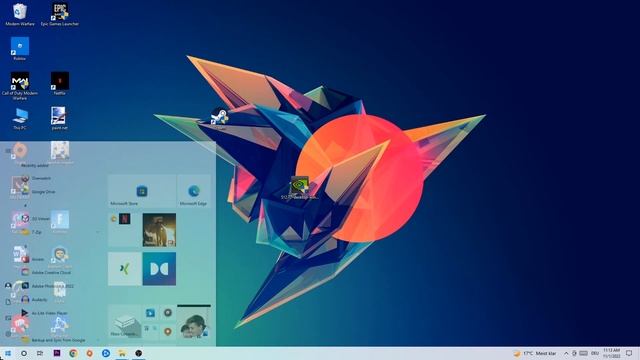Click the Windows Start button

[8, 353]
